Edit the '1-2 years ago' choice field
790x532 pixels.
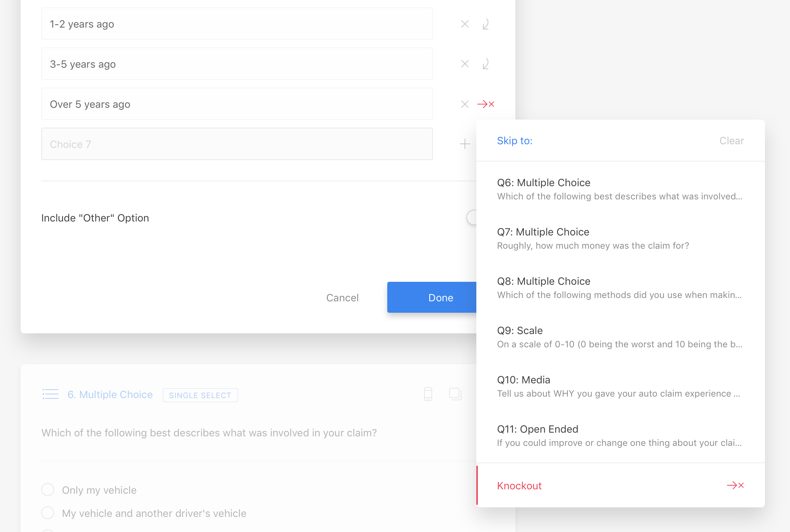tap(237, 24)
